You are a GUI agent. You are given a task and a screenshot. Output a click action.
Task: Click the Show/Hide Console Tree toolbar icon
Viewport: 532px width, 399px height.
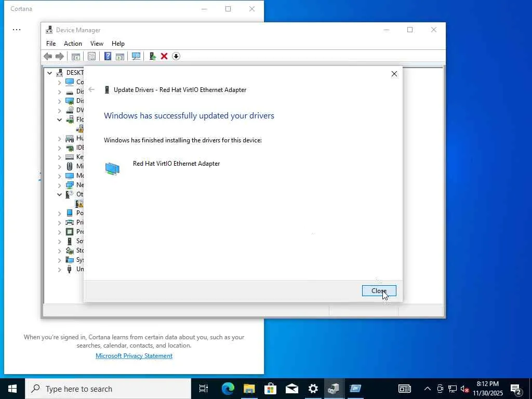76,56
